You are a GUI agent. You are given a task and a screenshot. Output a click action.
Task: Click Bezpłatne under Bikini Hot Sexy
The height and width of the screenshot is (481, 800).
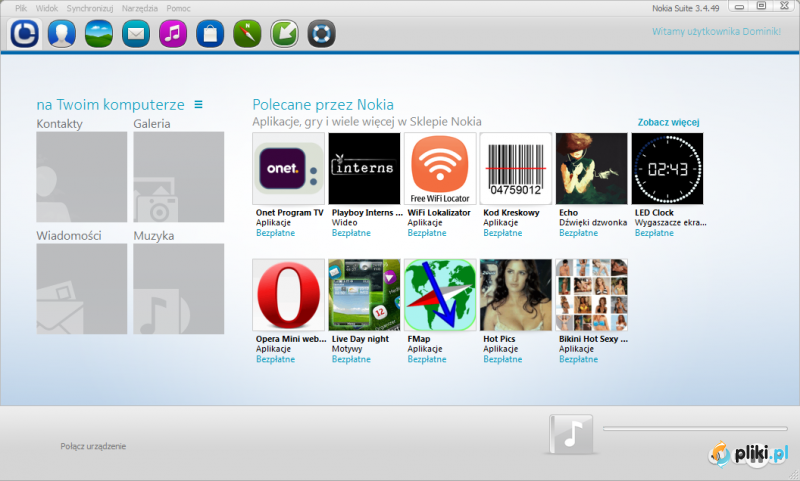pyautogui.click(x=579, y=360)
